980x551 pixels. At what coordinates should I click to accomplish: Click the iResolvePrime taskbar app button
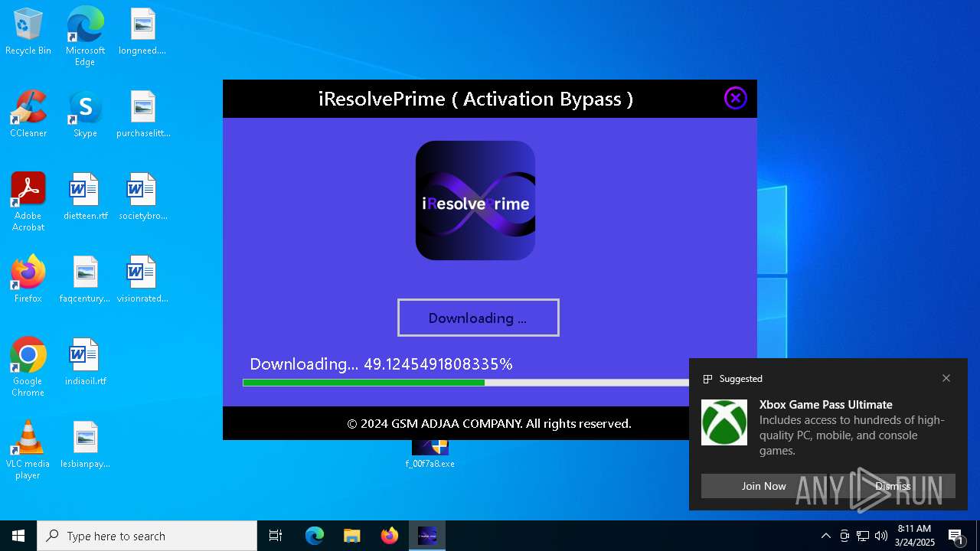(427, 536)
